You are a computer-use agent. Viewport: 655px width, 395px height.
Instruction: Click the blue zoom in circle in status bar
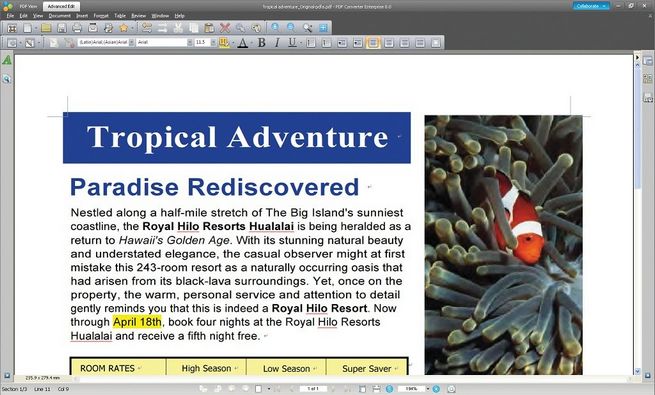click(436, 389)
